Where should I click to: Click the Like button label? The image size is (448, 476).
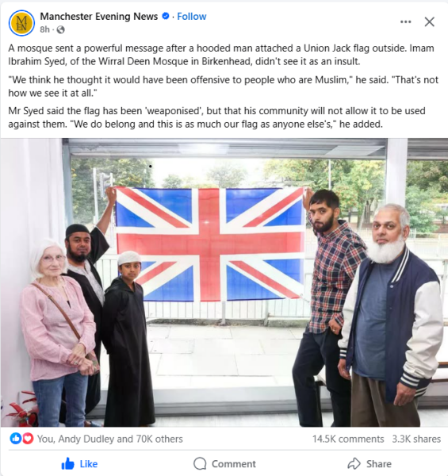(89, 464)
